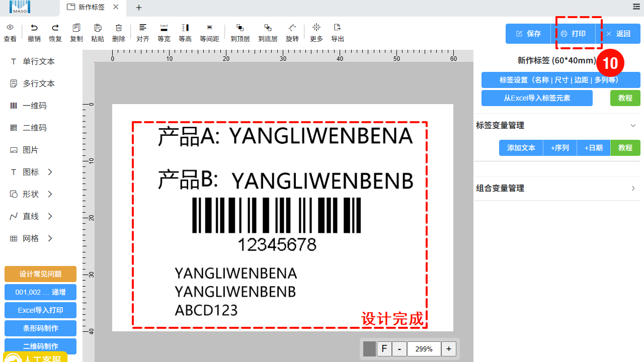Click the 查看 eye icon
The width and height of the screenshot is (644, 362).
[x=10, y=28]
